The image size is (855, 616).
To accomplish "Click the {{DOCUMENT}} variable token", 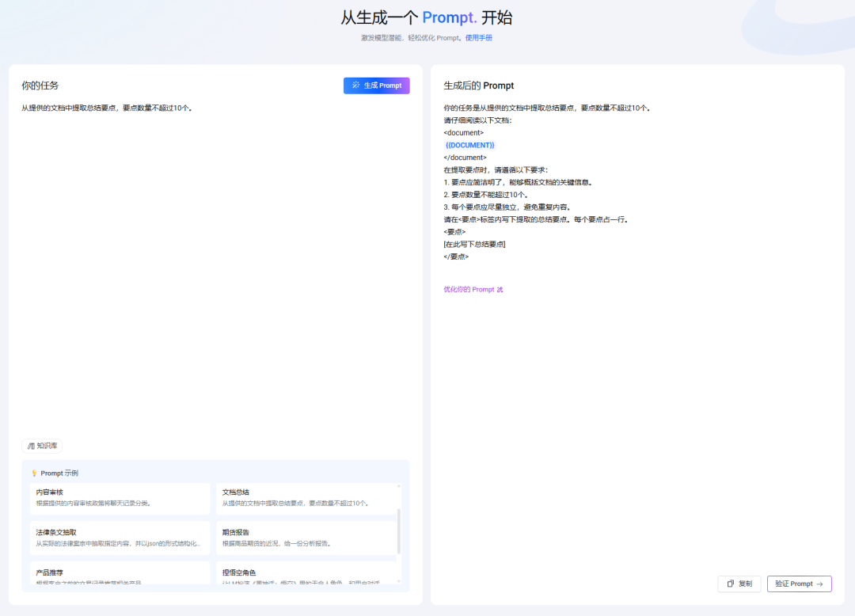I will 471,145.
